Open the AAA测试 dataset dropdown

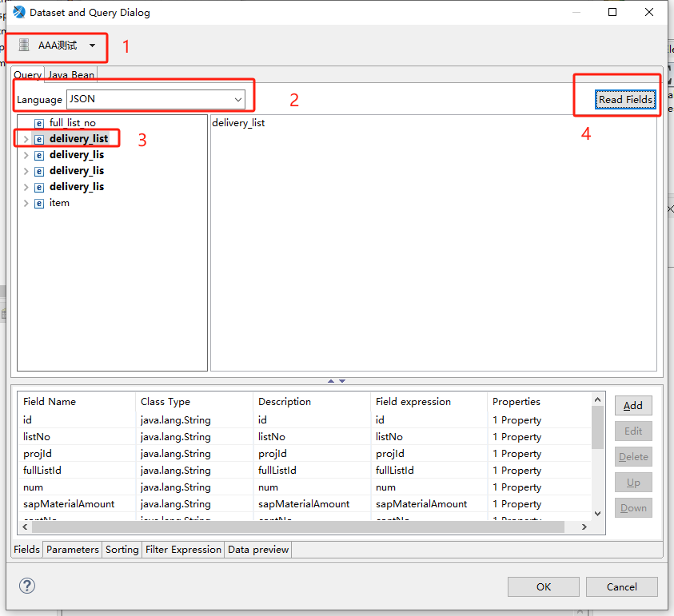pos(92,46)
